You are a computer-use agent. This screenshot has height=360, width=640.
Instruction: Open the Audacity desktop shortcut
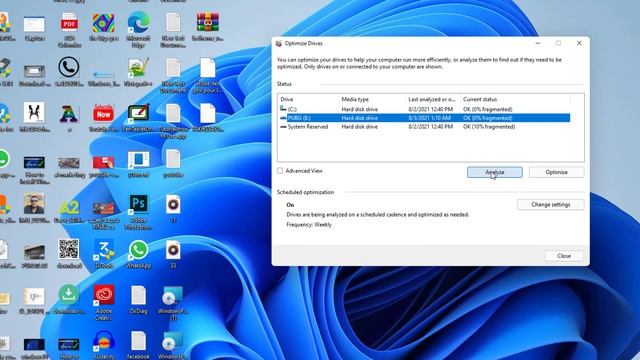click(103, 341)
